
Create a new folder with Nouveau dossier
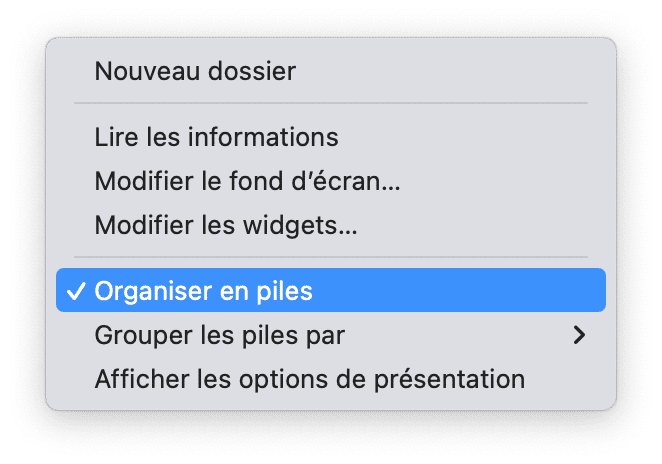tap(331, 71)
